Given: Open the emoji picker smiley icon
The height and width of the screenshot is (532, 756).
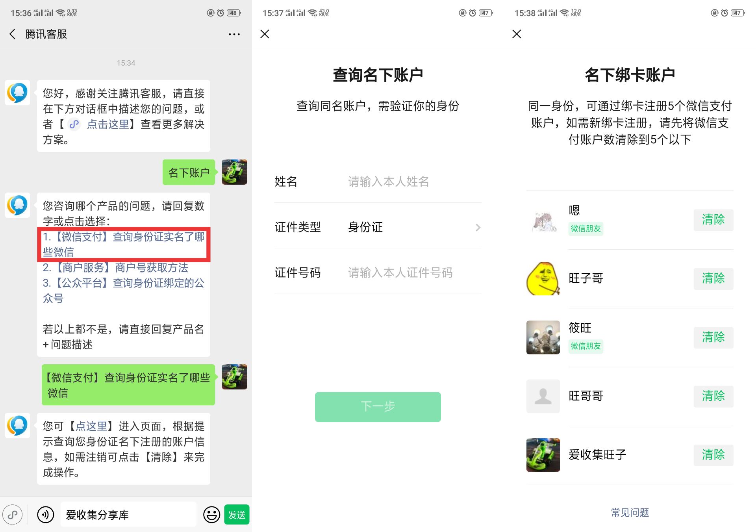Looking at the screenshot, I should pos(211,514).
